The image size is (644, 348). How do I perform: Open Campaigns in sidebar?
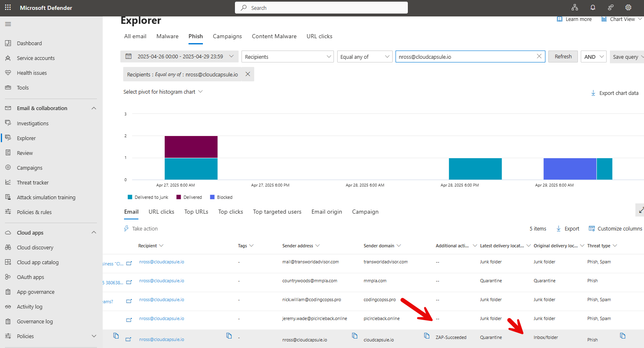coord(30,168)
